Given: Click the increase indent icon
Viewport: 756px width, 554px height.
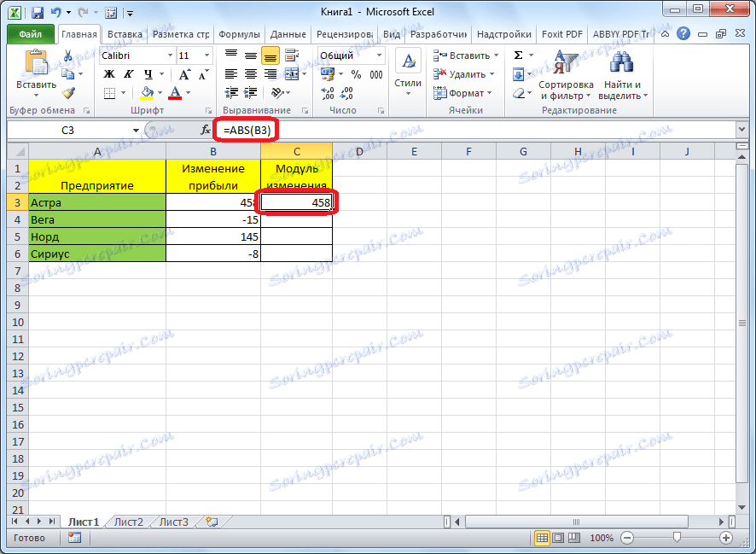Looking at the screenshot, I should click(251, 92).
